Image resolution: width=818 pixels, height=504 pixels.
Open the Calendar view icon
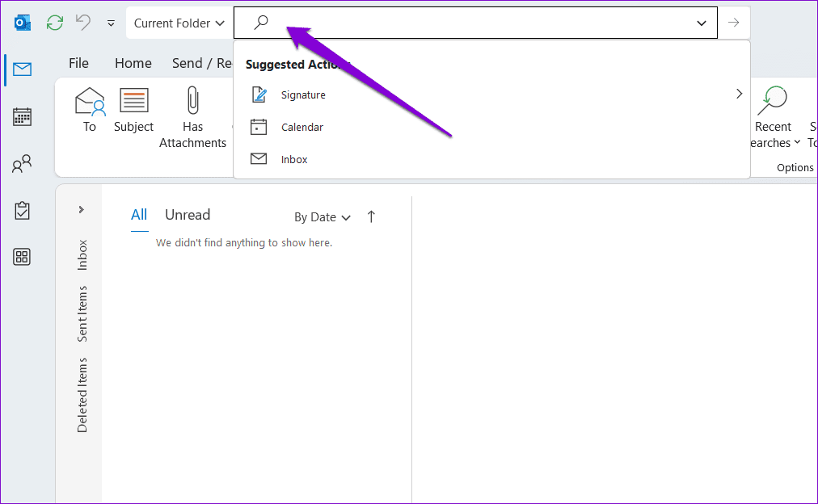(x=22, y=116)
